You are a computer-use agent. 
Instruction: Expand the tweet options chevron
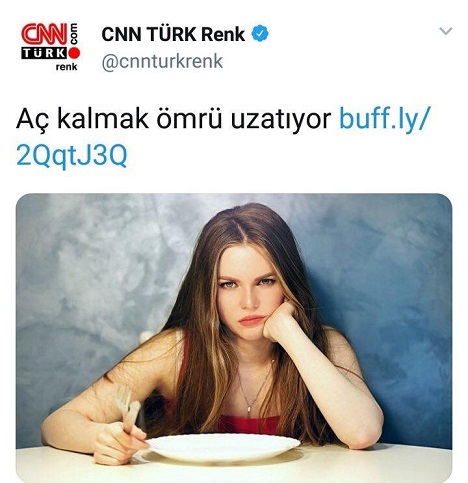pyautogui.click(x=445, y=31)
